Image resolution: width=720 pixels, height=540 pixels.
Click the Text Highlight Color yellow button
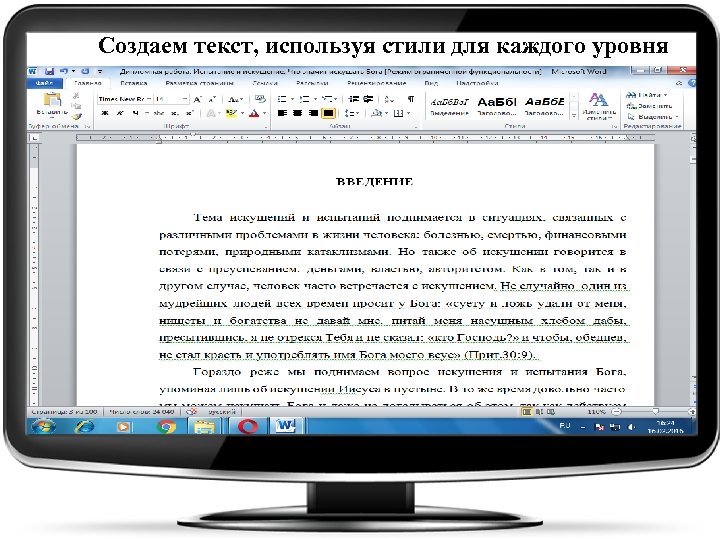pos(230,113)
